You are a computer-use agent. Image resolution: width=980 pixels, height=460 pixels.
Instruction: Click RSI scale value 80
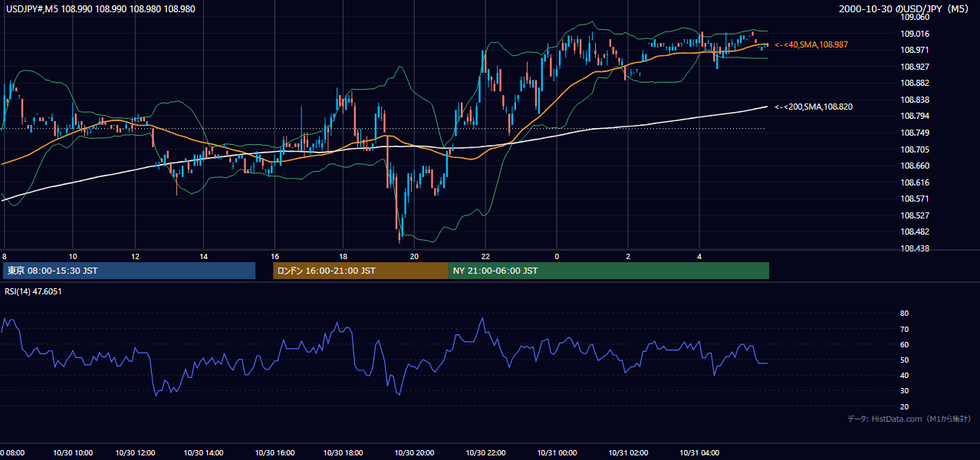pos(904,314)
